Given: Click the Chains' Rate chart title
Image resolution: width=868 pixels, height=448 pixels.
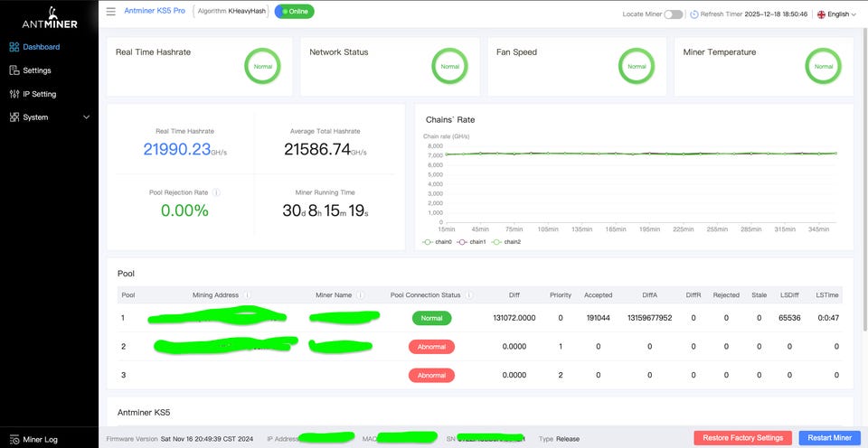Looking at the screenshot, I should click(x=450, y=119).
